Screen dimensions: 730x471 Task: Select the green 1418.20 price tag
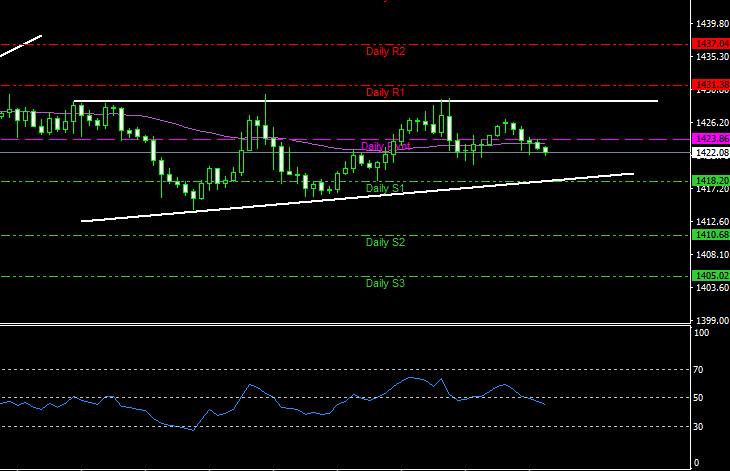711,181
